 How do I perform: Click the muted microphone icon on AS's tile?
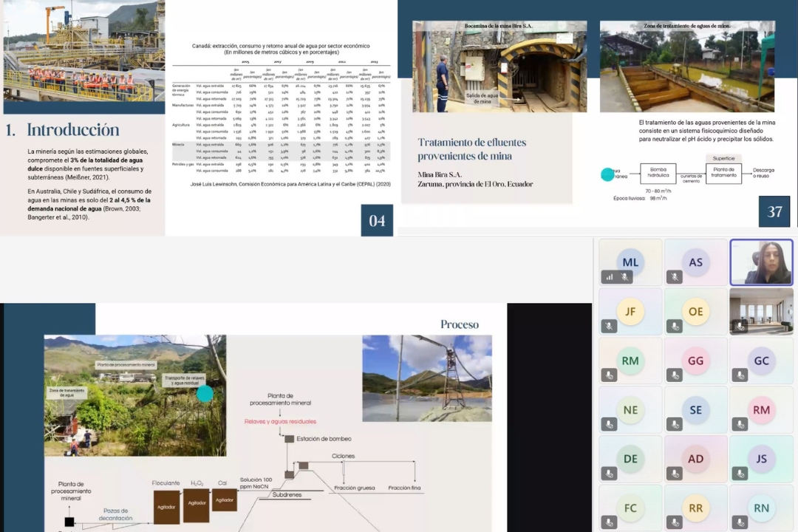click(x=675, y=277)
